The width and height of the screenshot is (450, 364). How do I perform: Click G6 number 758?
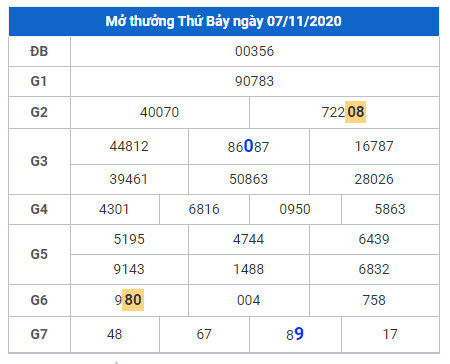point(374,300)
